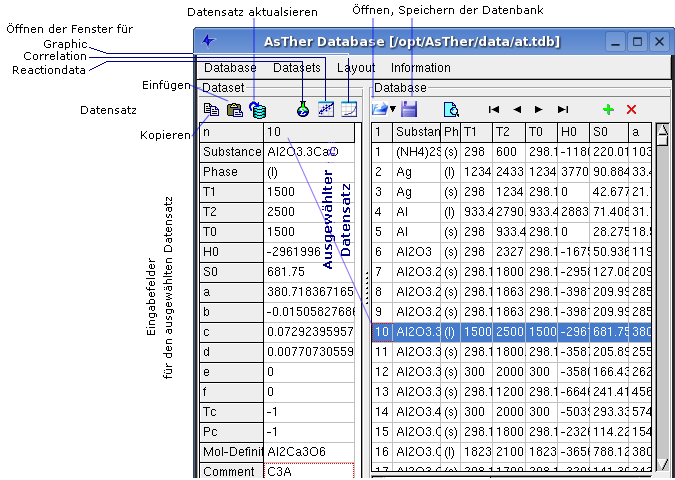The height and width of the screenshot is (480, 675).
Task: Click the vertical scrollbar up arrow
Action: [x=662, y=130]
